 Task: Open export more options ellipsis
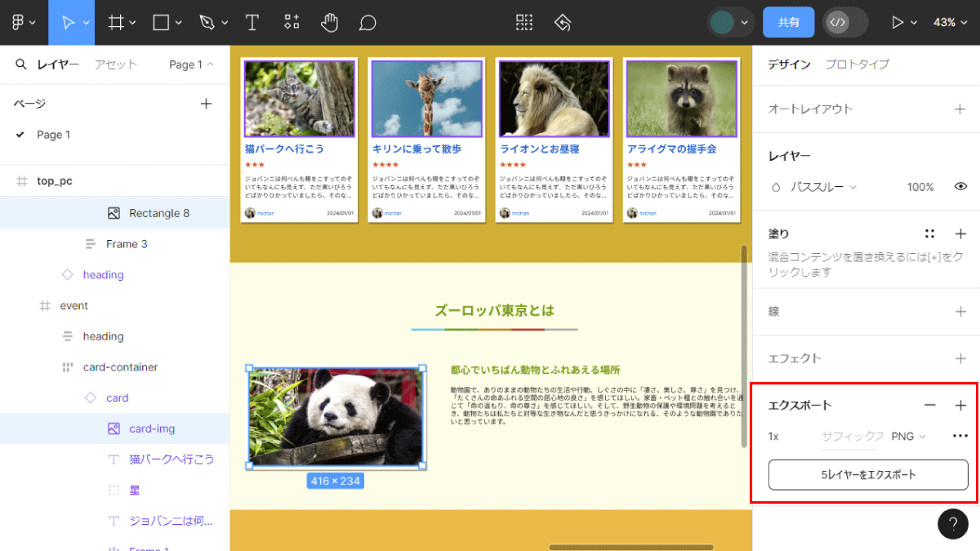pyautogui.click(x=960, y=436)
